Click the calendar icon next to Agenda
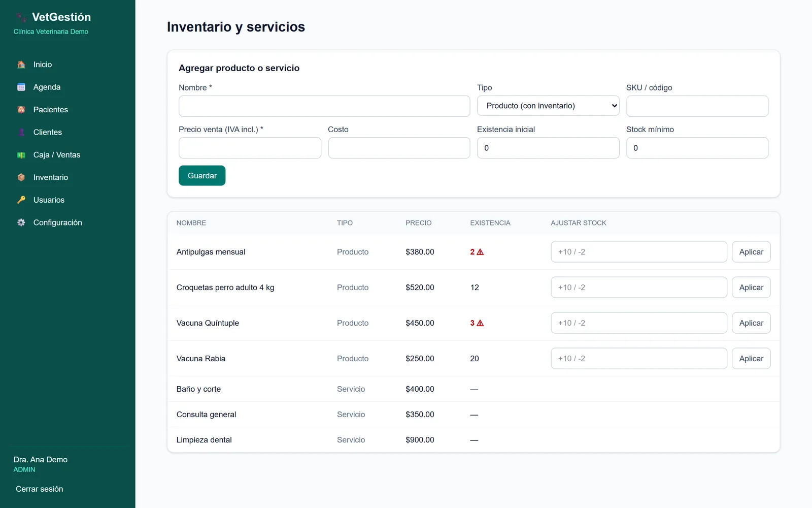 (21, 87)
